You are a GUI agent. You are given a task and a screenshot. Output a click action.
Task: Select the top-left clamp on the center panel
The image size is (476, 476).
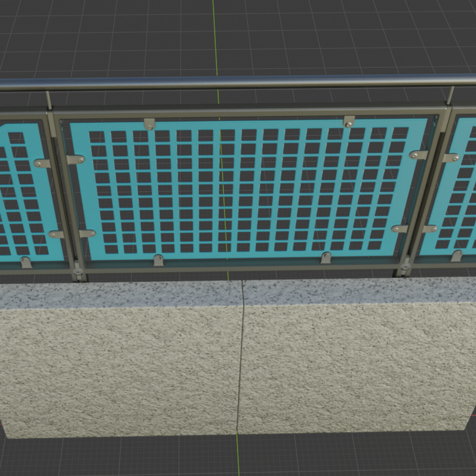149,124
